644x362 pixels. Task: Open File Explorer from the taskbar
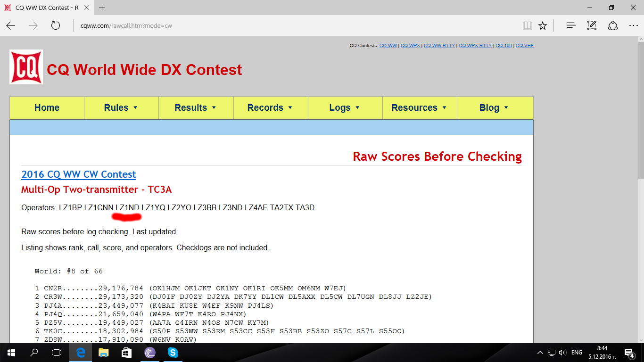click(x=103, y=352)
